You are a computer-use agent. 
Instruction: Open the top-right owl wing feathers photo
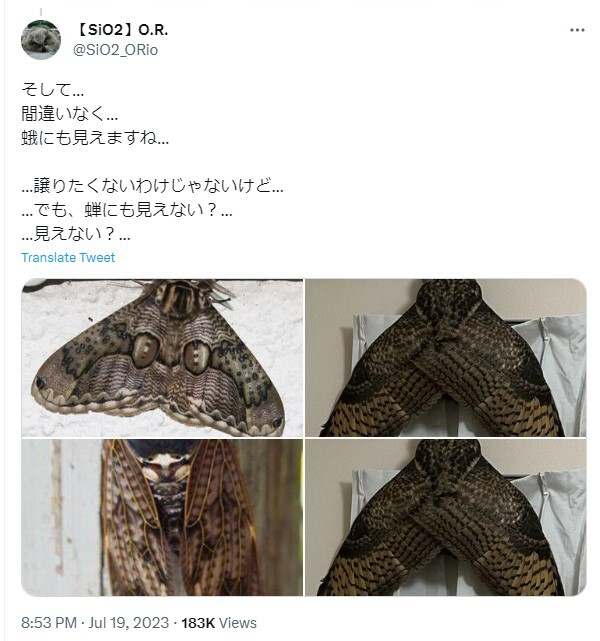(446, 358)
